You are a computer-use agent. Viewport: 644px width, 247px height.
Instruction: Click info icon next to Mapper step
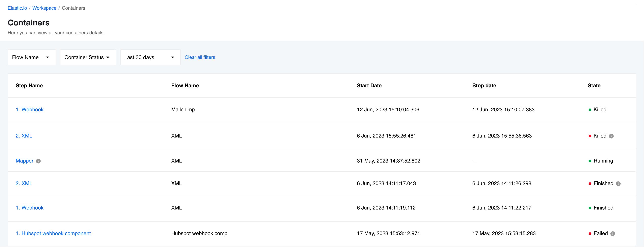[x=38, y=161]
